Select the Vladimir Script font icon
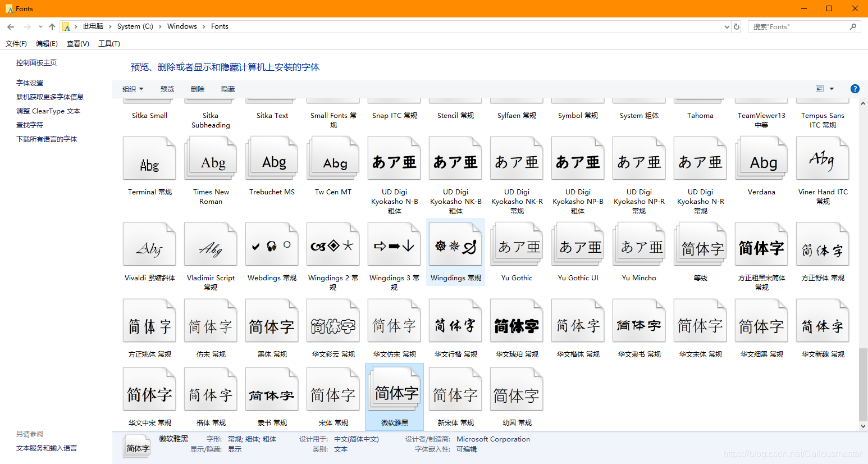This screenshot has width=868, height=464. click(x=211, y=244)
